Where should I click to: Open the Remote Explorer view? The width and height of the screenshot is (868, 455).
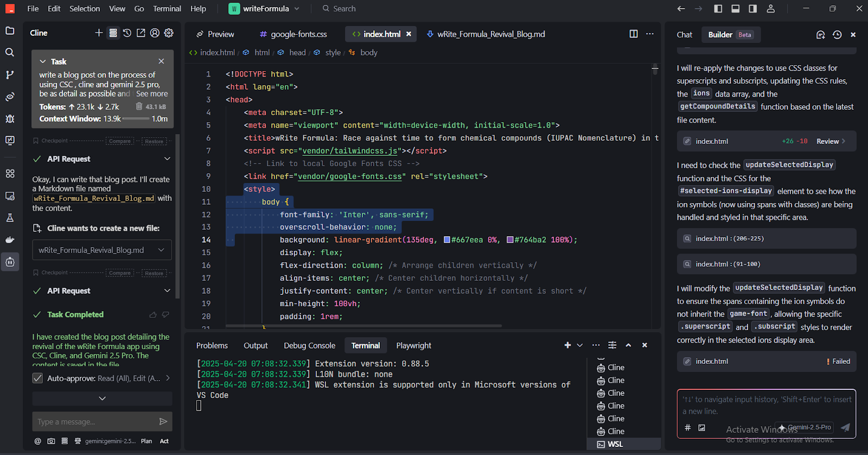coord(10,196)
